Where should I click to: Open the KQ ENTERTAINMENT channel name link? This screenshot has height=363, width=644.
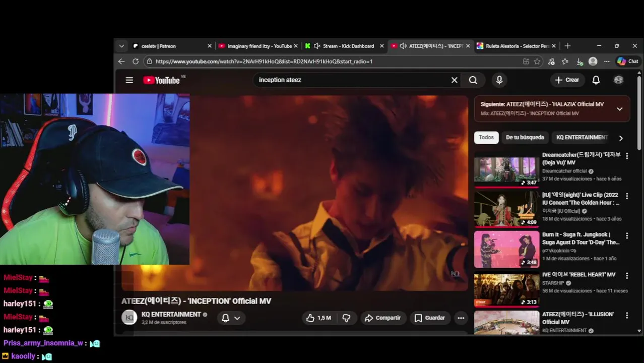click(x=171, y=314)
